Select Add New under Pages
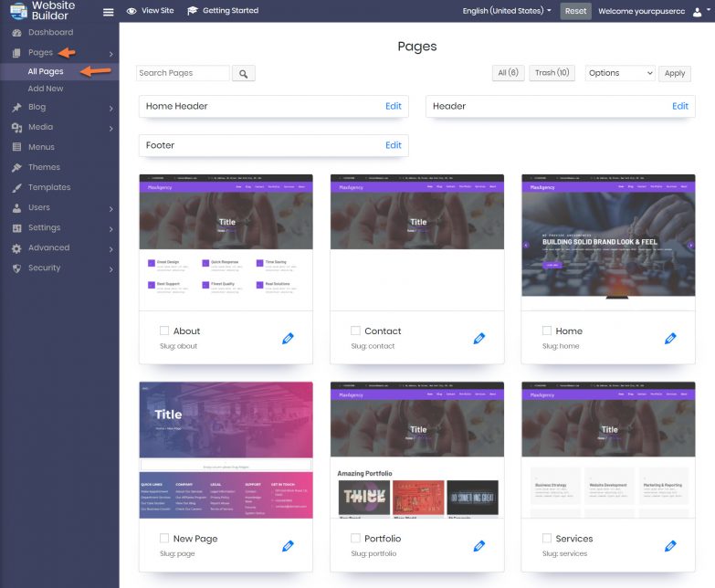This screenshot has height=588, width=715. [x=46, y=89]
